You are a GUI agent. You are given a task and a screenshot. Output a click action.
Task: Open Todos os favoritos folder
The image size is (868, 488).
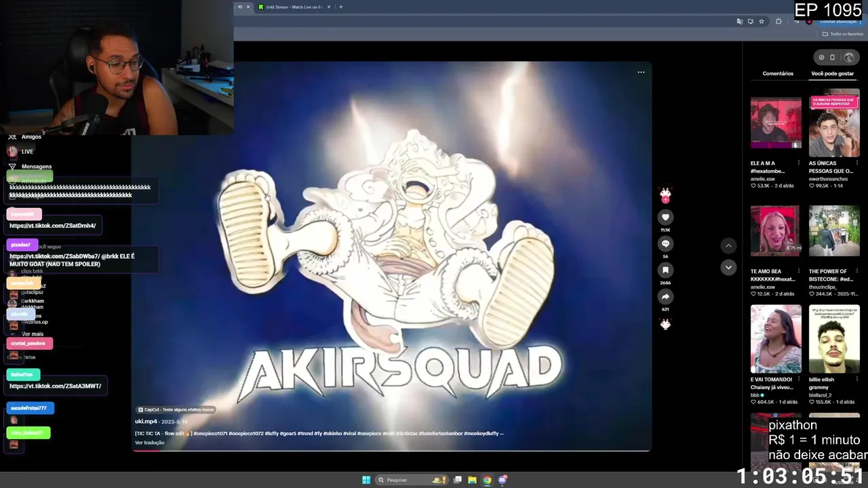[843, 34]
